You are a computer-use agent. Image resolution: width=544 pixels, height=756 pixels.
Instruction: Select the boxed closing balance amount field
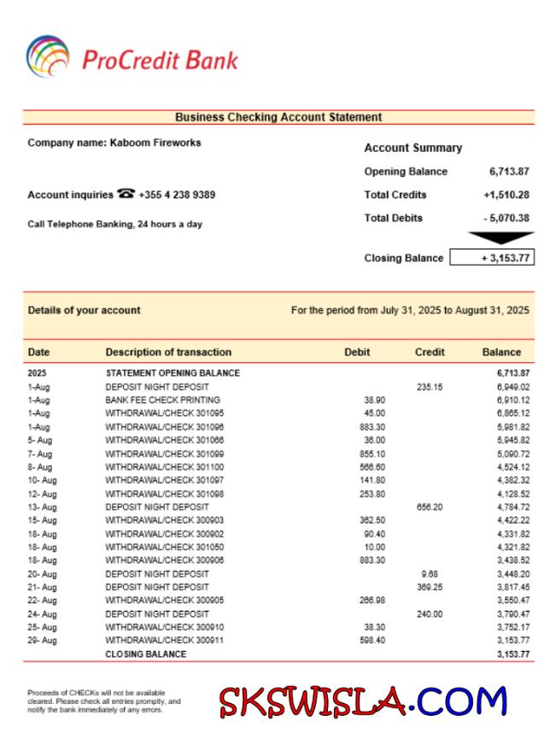[492, 258]
